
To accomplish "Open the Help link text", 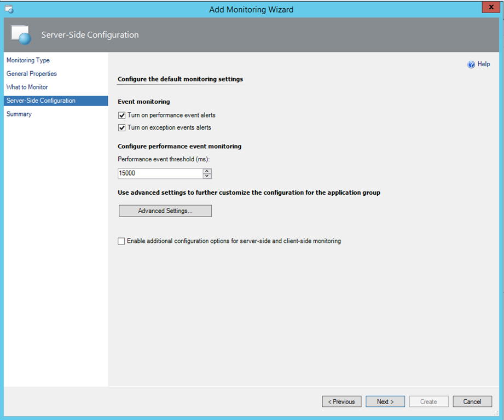I will pyautogui.click(x=484, y=65).
